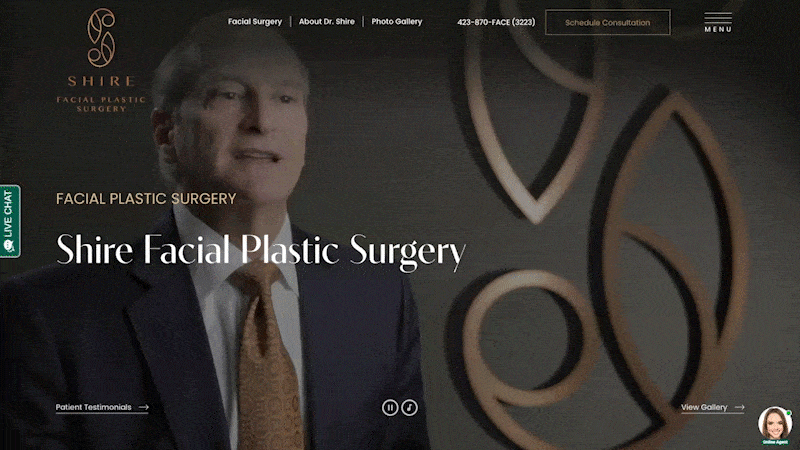Open Facial Surgery menu item
The height and width of the screenshot is (450, 800).
pyautogui.click(x=255, y=21)
